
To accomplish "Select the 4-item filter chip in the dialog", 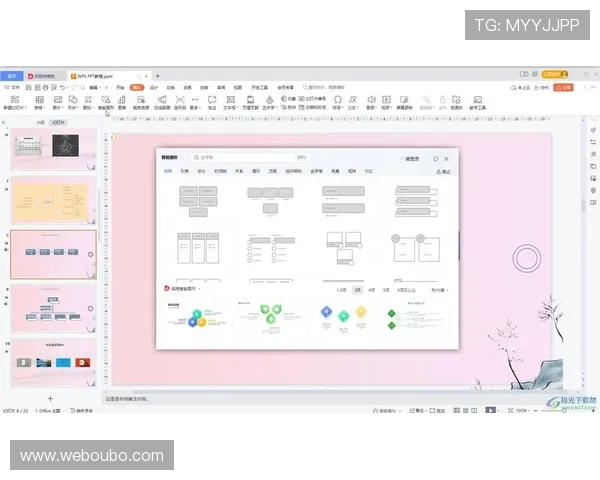I will pyautogui.click(x=371, y=289).
